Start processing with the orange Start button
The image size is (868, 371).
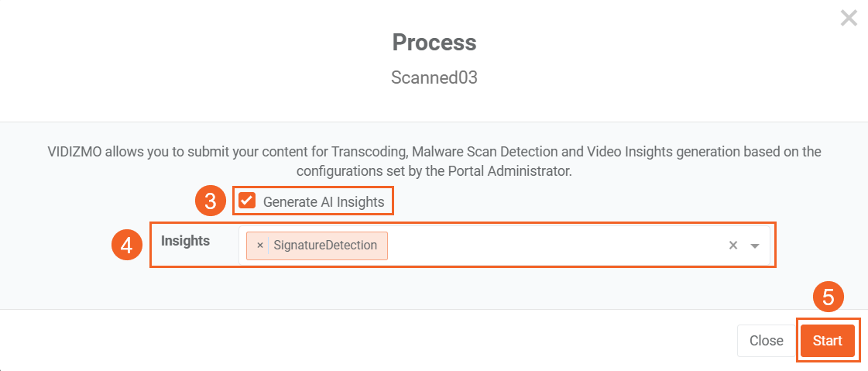coord(827,341)
